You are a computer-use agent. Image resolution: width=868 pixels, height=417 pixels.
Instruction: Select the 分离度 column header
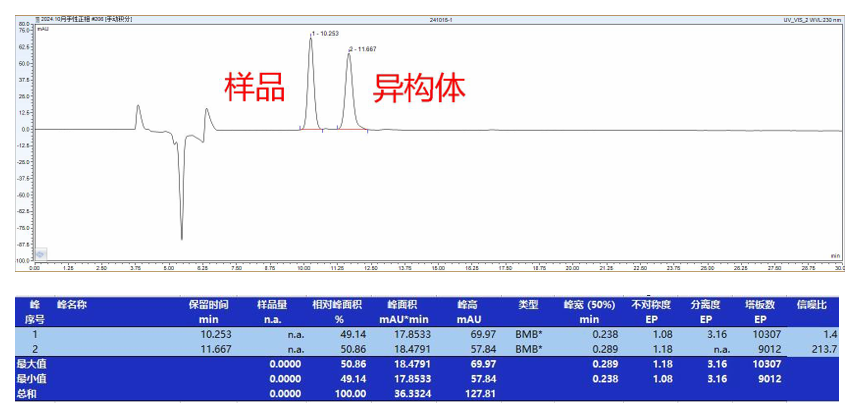pos(708,303)
